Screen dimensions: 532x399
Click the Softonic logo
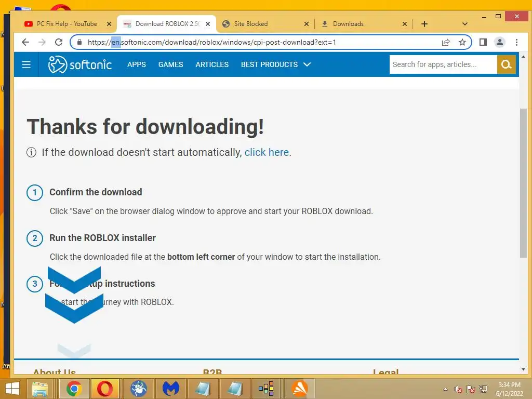(x=80, y=64)
